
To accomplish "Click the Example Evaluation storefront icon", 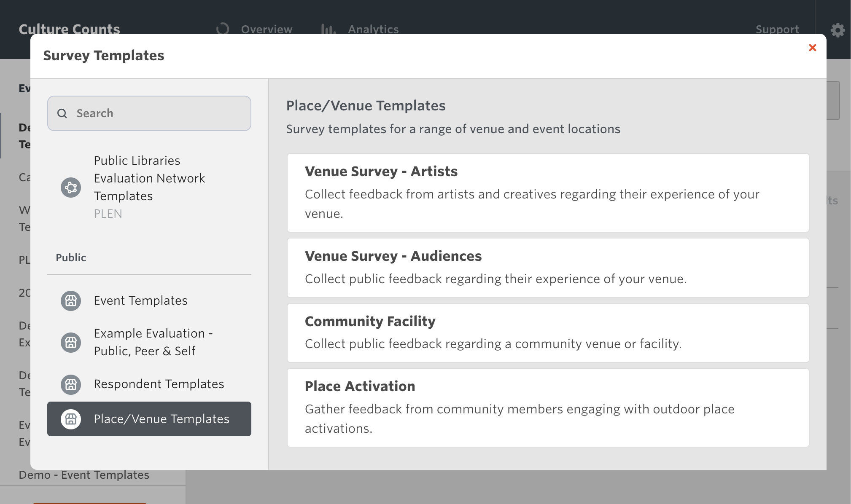I will (71, 342).
